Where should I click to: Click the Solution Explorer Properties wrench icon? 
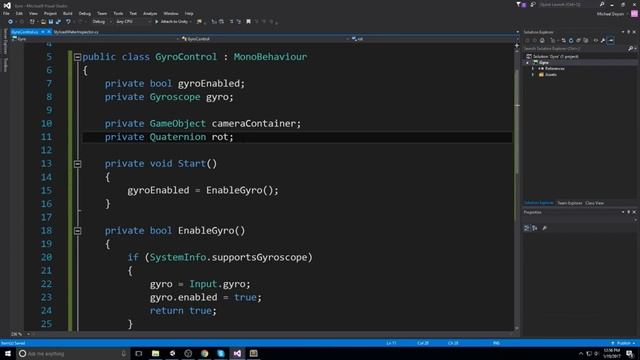tap(603, 40)
